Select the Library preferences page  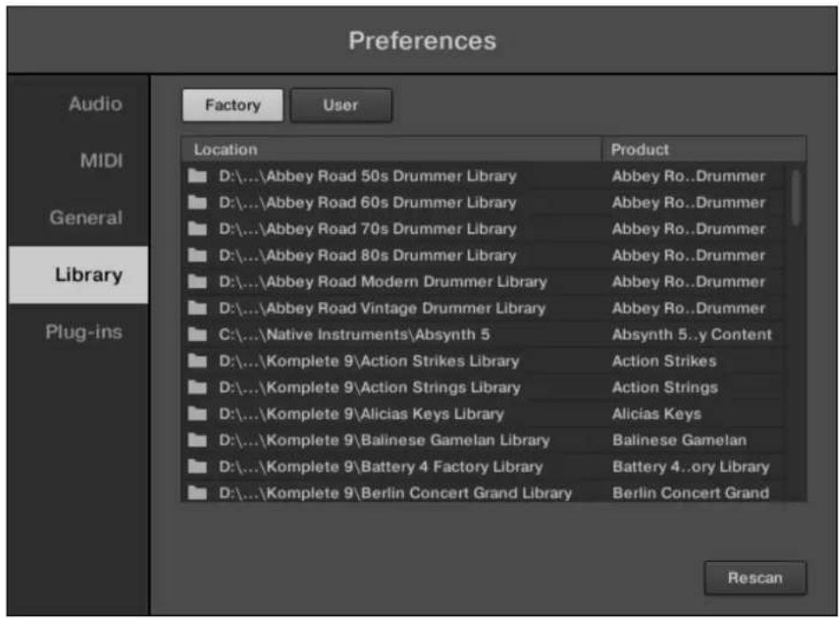(78, 274)
